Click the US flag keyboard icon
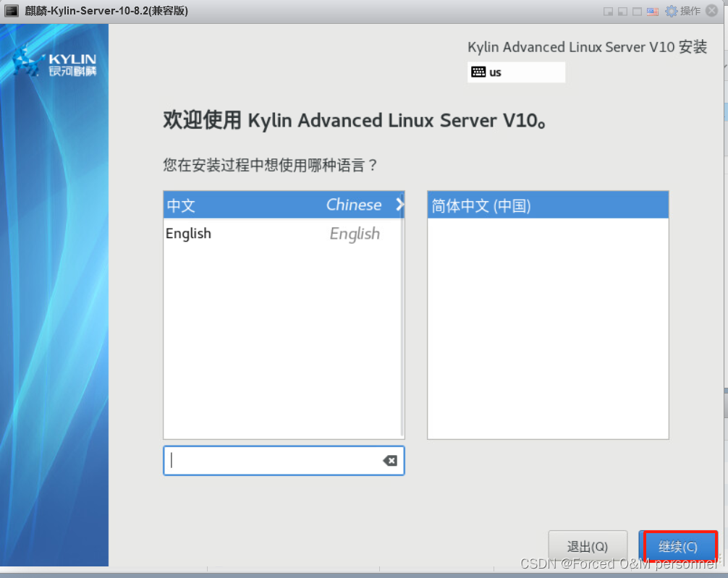728x578 pixels. 652,12
